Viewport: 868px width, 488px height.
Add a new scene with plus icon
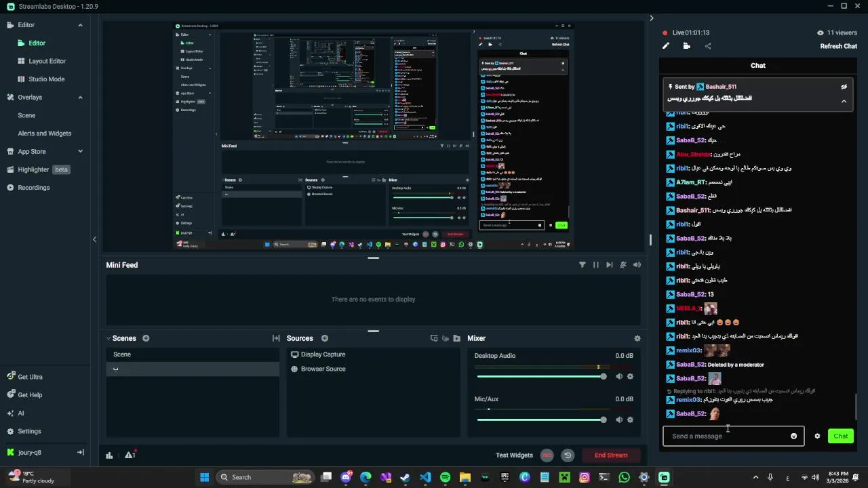coord(146,338)
